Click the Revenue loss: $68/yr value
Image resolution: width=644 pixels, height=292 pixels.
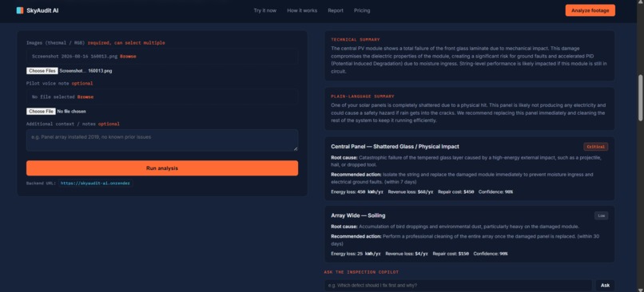pyautogui.click(x=411, y=192)
